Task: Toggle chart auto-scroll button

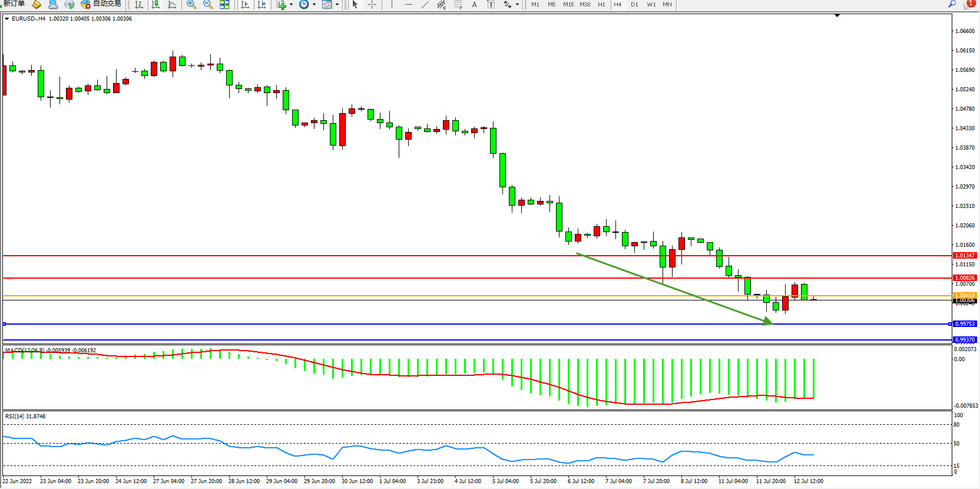Action: point(245,4)
